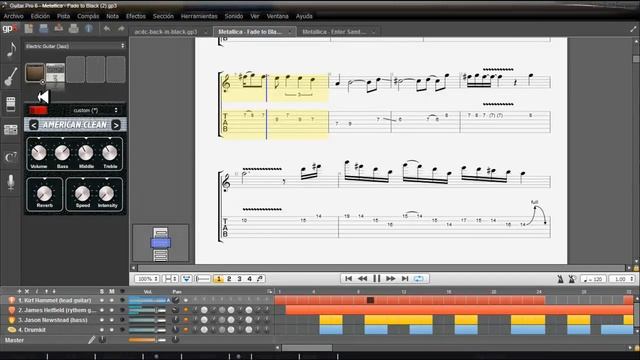Open the Herramientas menu
The height and width of the screenshot is (360, 640).
pos(199,16)
